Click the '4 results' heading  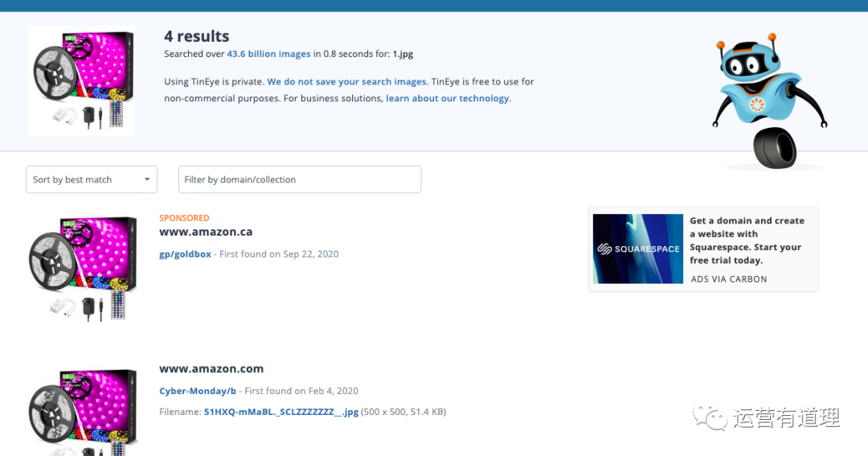coord(197,36)
